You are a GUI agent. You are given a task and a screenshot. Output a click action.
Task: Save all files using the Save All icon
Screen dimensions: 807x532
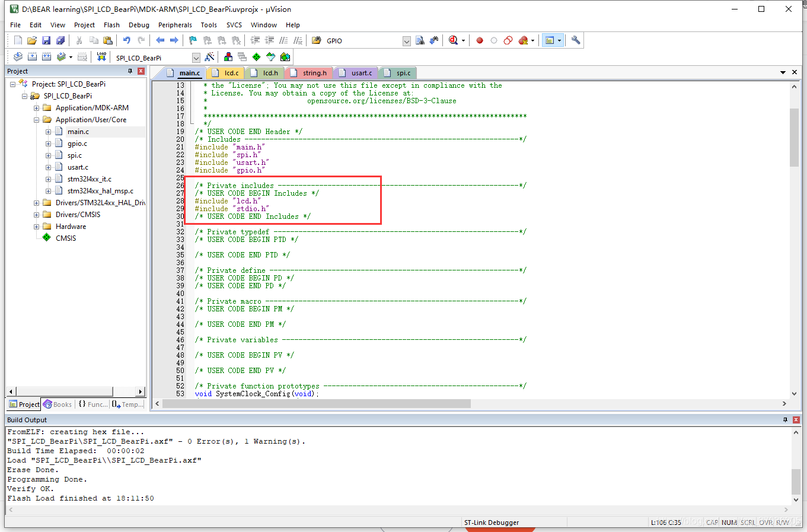tap(60, 40)
